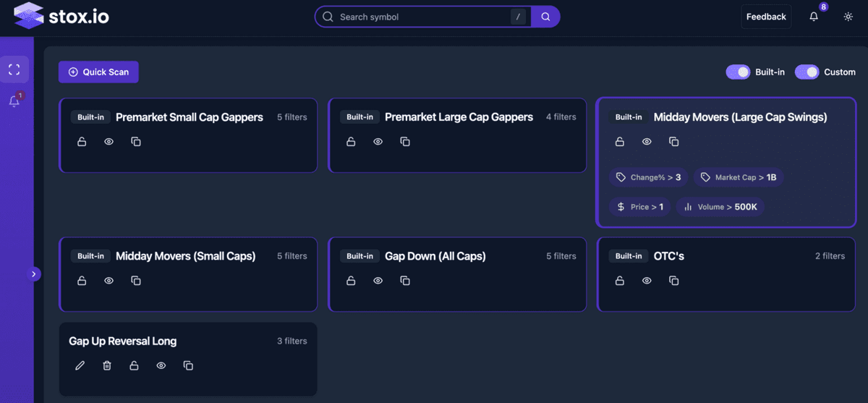868x403 pixels.
Task: Duplicate the Gap Up Reversal Long scan
Action: tap(188, 366)
